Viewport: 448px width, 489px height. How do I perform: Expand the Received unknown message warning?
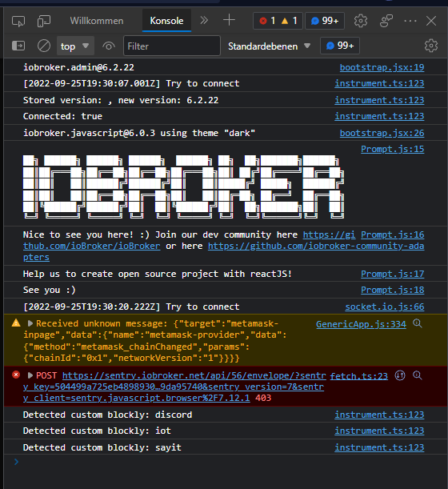(30, 323)
